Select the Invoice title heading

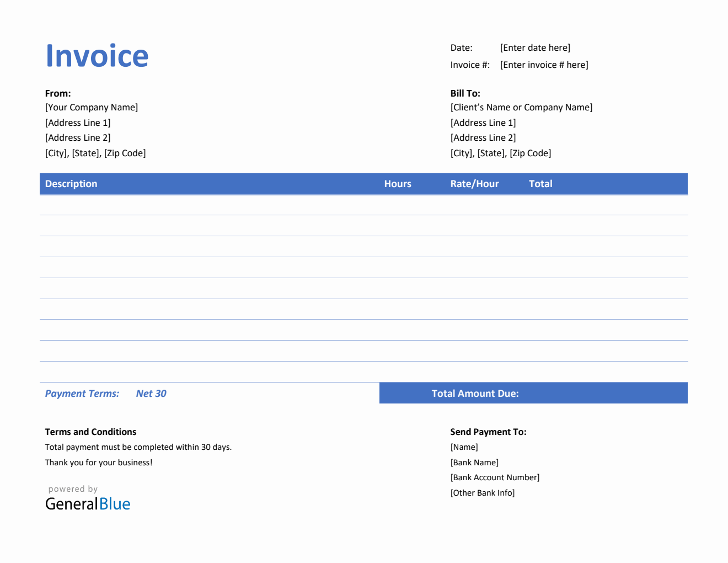[x=97, y=55]
